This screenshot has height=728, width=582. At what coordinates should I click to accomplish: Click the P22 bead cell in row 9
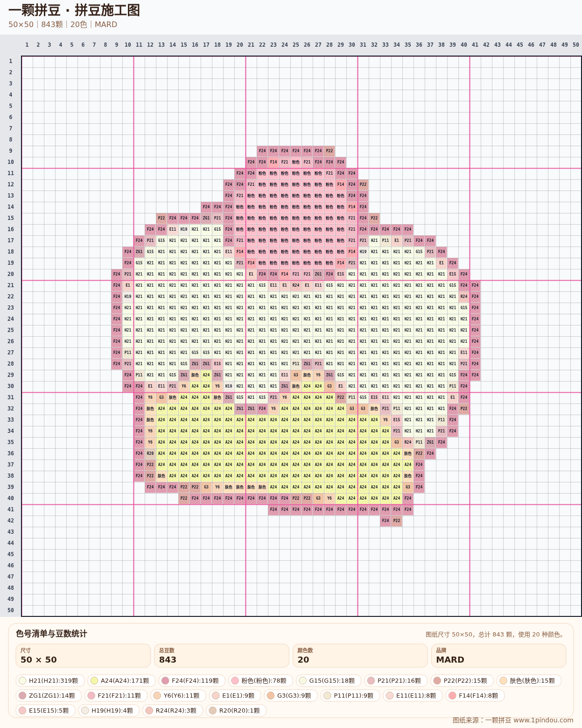click(330, 151)
